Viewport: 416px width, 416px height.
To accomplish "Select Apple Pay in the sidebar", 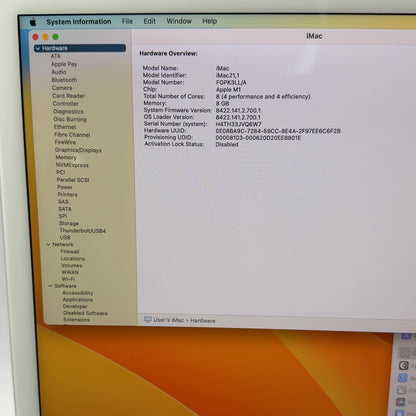I will pos(64,64).
